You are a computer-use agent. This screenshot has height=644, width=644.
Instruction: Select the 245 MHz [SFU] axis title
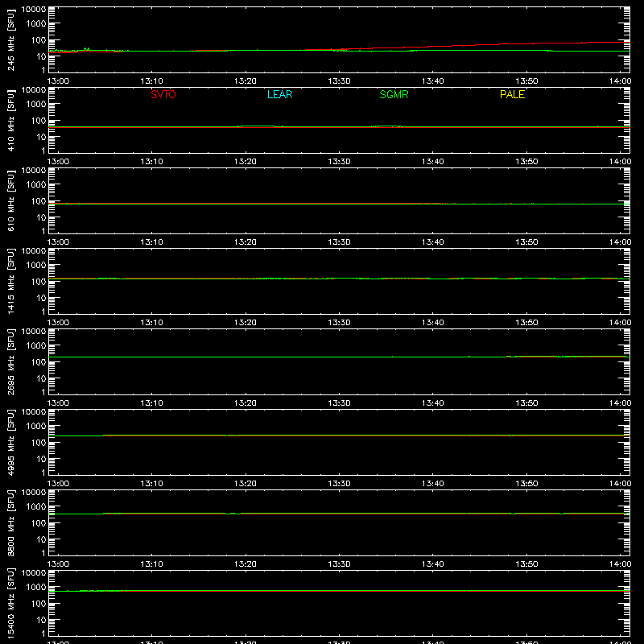coord(11,39)
